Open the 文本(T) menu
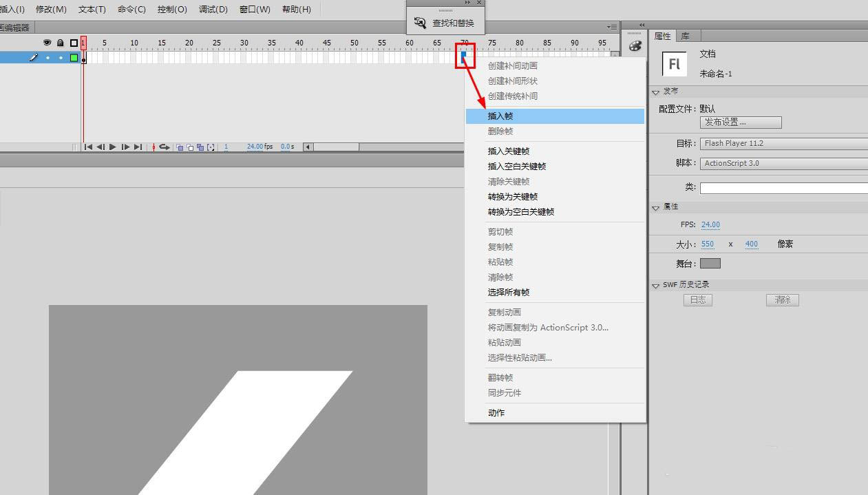The height and width of the screenshot is (495, 868). click(92, 9)
